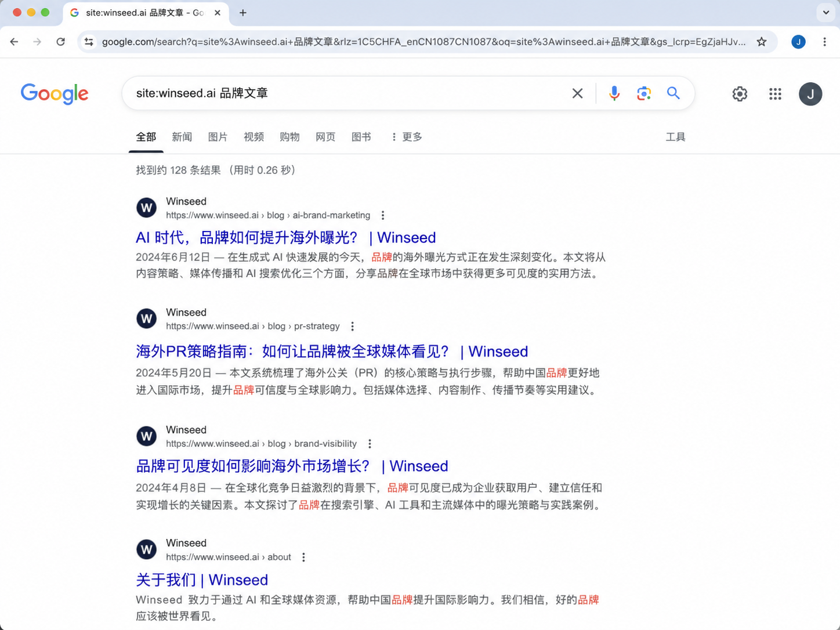This screenshot has width=840, height=630.
Task: Switch to the 网页 tab
Action: (325, 137)
